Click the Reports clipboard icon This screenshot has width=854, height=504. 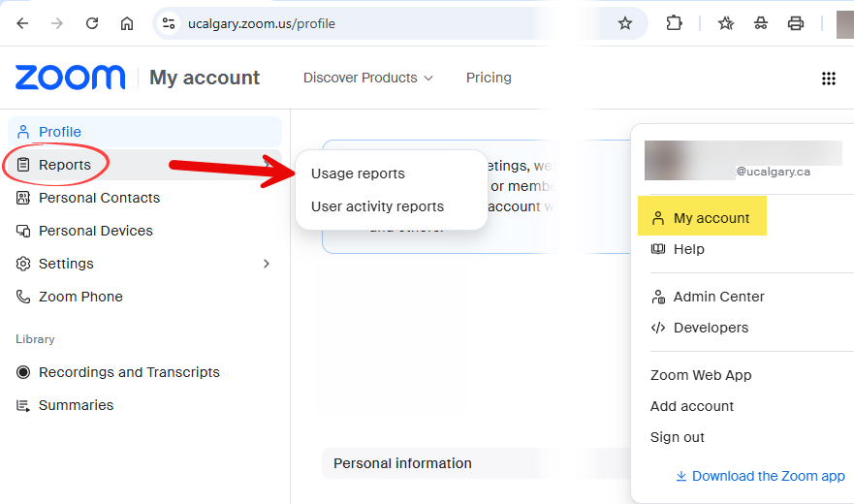coord(23,165)
